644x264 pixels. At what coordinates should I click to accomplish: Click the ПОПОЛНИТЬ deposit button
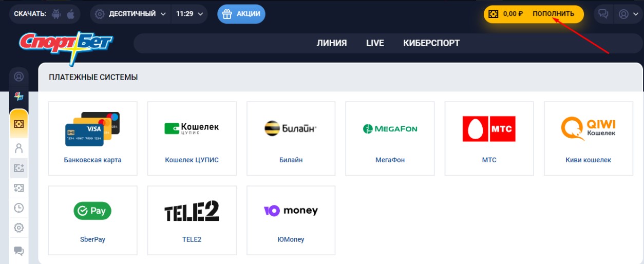(553, 14)
